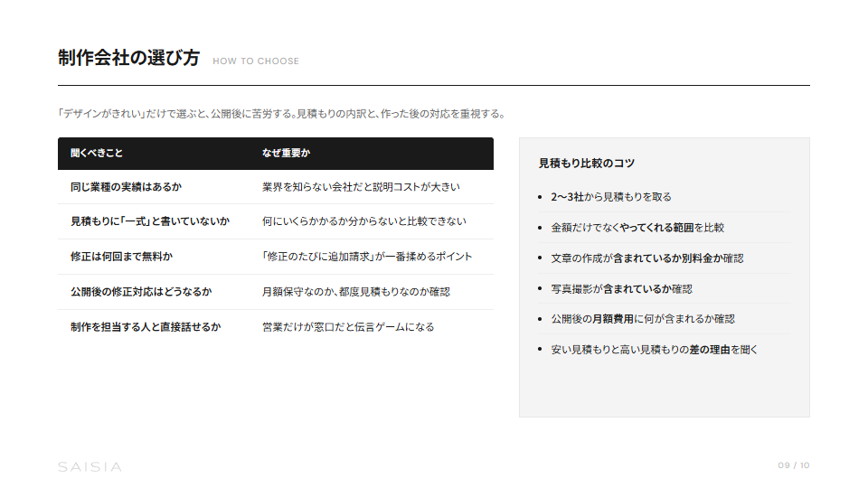Click the intro sentence starting with「デザインがきれい」
This screenshot has height=488, width=868.
280,114
